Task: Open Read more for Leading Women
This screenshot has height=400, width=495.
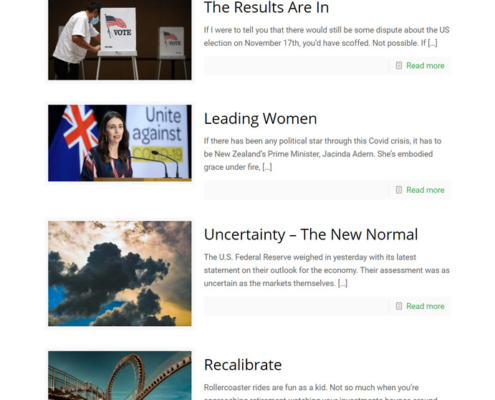Action: 425,190
